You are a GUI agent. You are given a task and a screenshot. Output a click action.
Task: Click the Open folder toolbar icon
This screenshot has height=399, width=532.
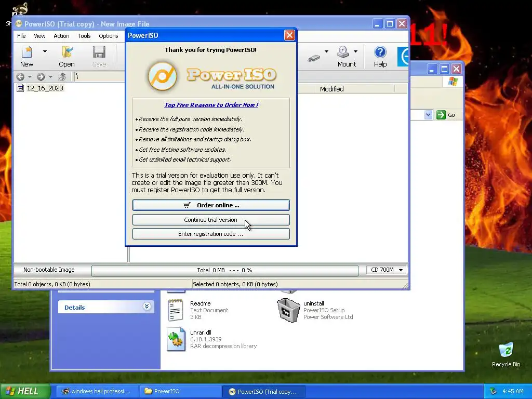click(x=67, y=52)
